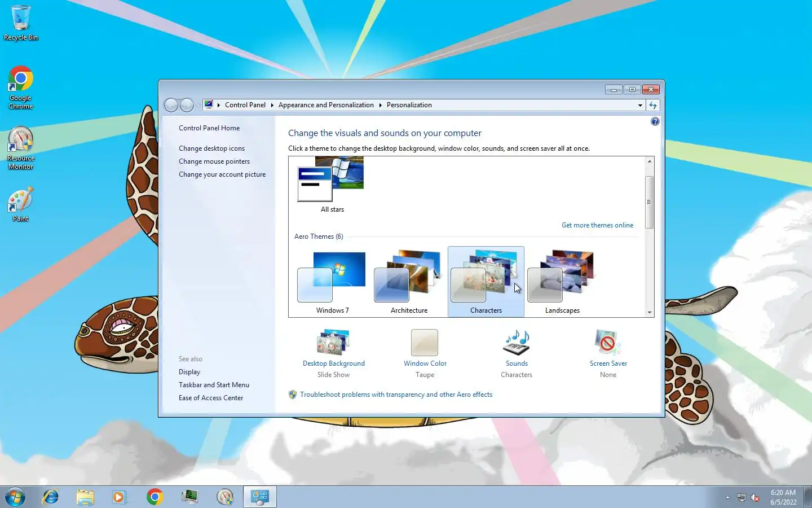Viewport: 812px width, 508px height.
Task: Open Display under See also
Action: click(189, 372)
